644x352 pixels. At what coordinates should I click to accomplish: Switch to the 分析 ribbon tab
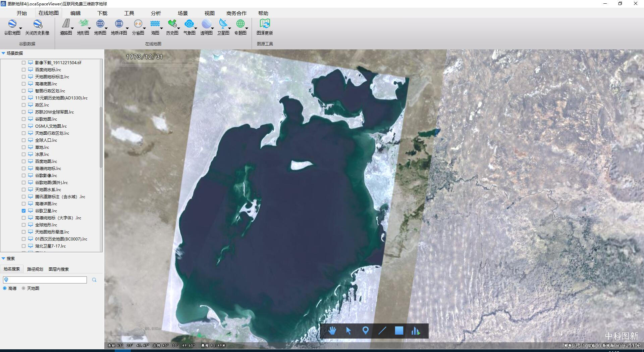point(156,13)
